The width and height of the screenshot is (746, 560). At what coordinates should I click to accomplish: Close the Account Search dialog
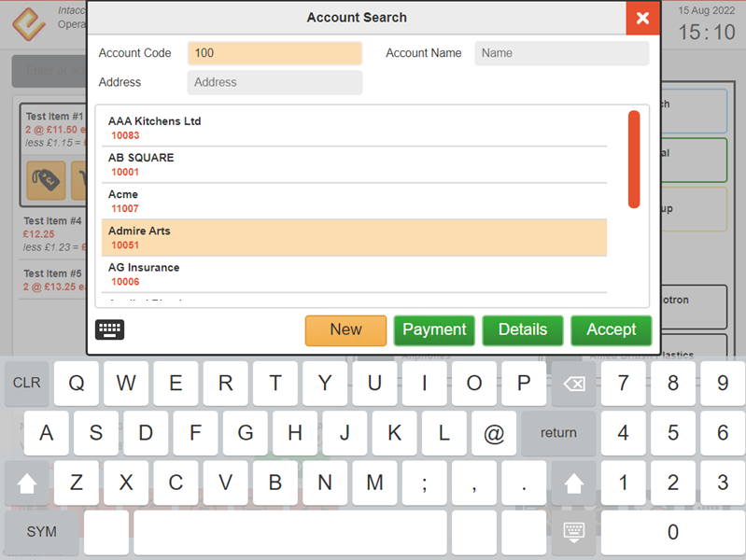point(642,18)
